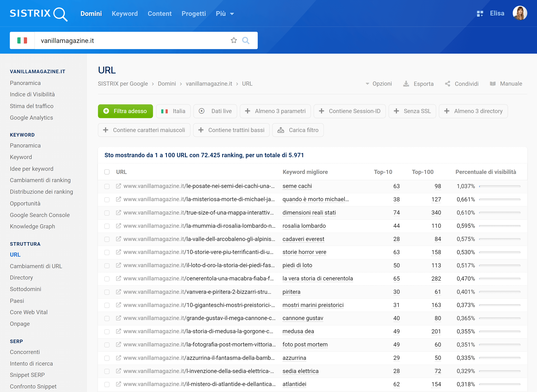537x392 pixels.
Task: Click the Dati live clock icon
Action: (202, 111)
